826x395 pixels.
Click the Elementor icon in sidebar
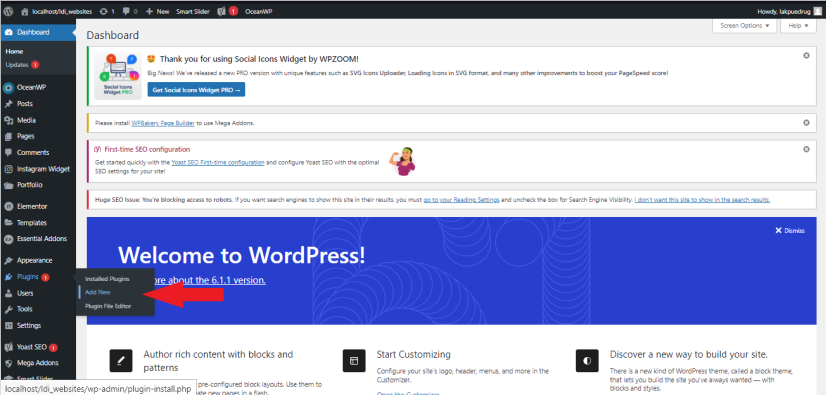click(x=8, y=206)
